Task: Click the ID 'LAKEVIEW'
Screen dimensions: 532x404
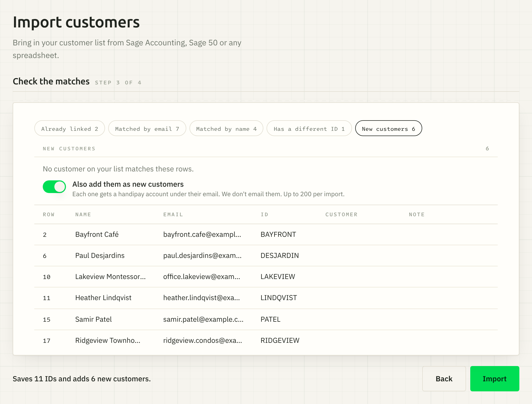Action: [278, 277]
